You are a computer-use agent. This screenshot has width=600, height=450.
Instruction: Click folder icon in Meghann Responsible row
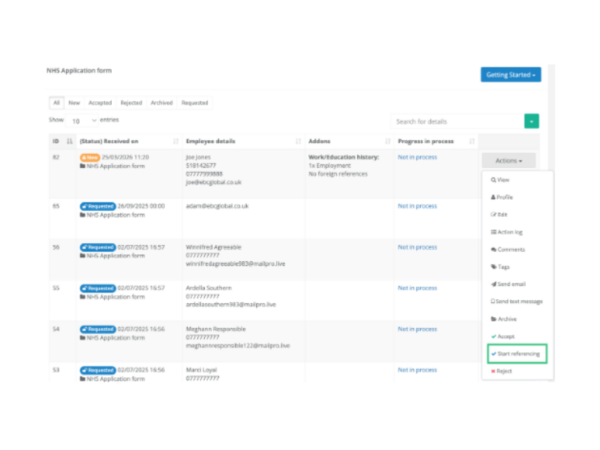(83, 338)
